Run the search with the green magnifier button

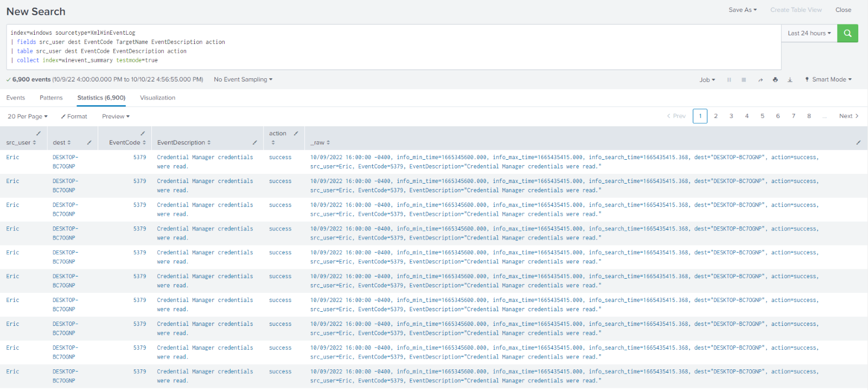(847, 33)
